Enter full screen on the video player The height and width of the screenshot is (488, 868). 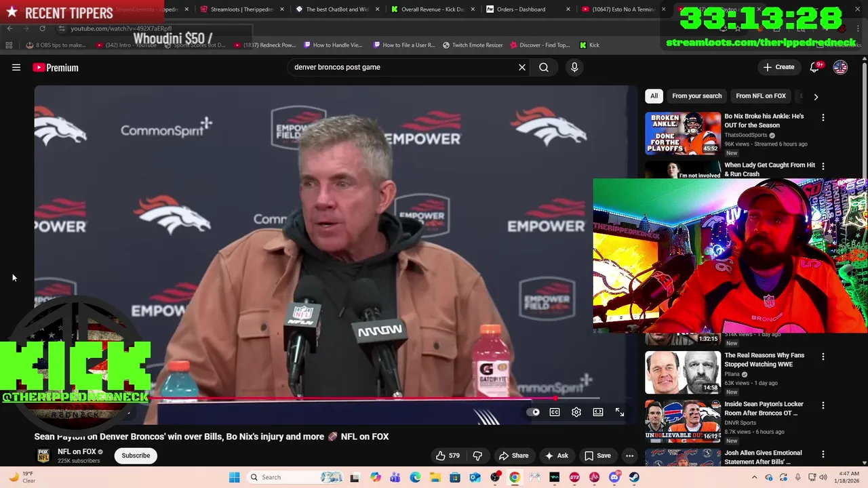click(x=620, y=412)
